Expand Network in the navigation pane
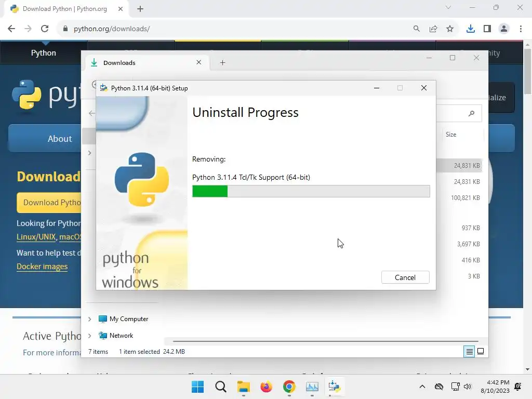Viewport: 532px width, 399px height. click(89, 336)
